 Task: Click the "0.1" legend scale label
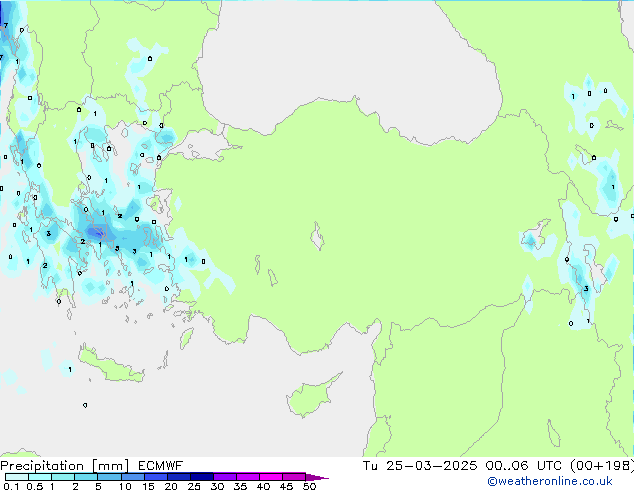coord(11,486)
